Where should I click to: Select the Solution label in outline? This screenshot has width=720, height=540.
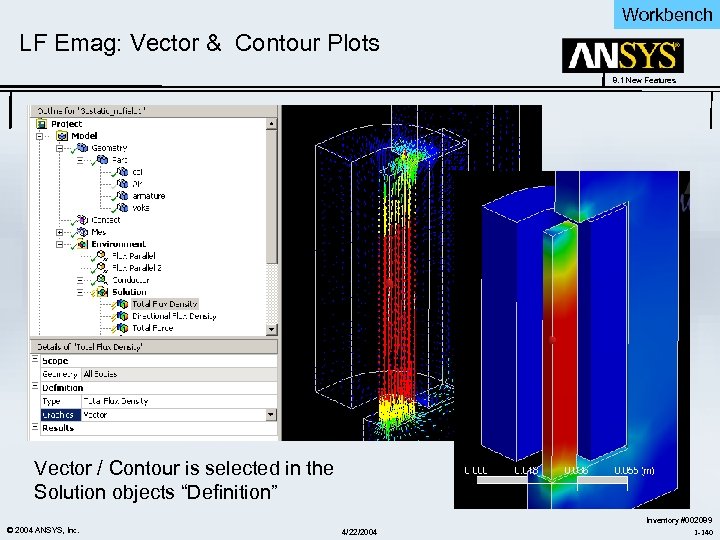129,292
